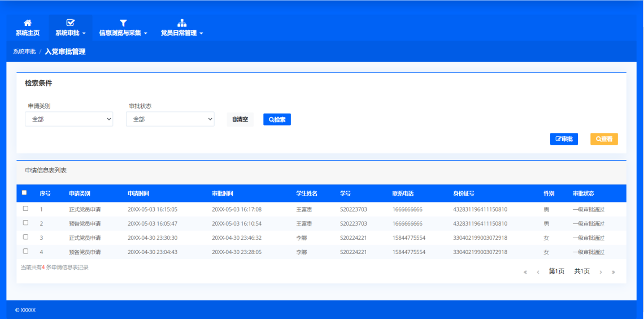Check the box for row 1 正式党员申请
Screen dimensions: 644x319
pyautogui.click(x=25, y=208)
